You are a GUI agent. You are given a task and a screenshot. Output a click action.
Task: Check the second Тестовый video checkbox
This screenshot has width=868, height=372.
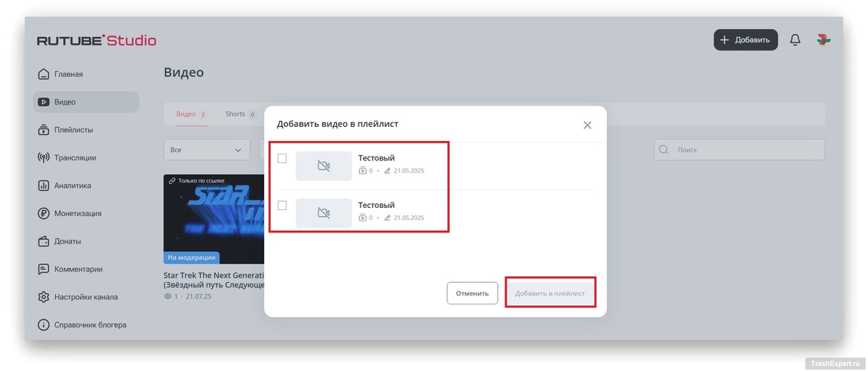point(282,206)
